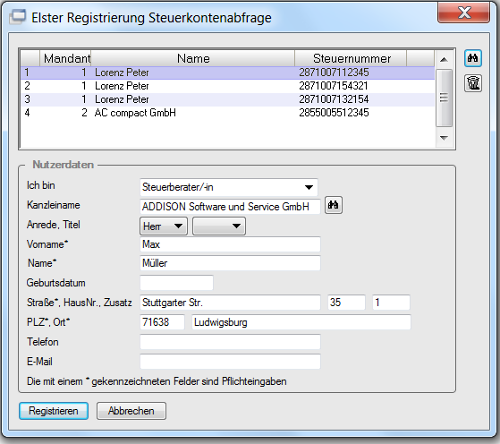Click Lorenz Peter in row 3
The width and height of the screenshot is (500, 444).
pos(122,99)
